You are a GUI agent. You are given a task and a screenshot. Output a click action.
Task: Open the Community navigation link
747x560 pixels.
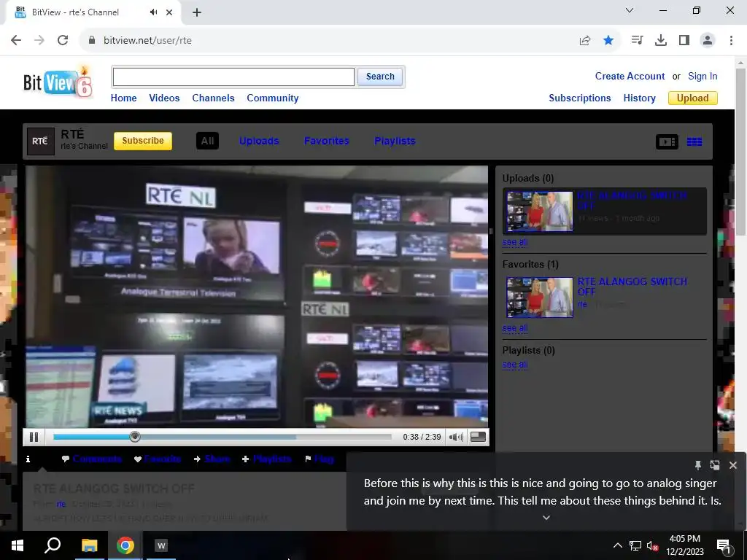[273, 98]
